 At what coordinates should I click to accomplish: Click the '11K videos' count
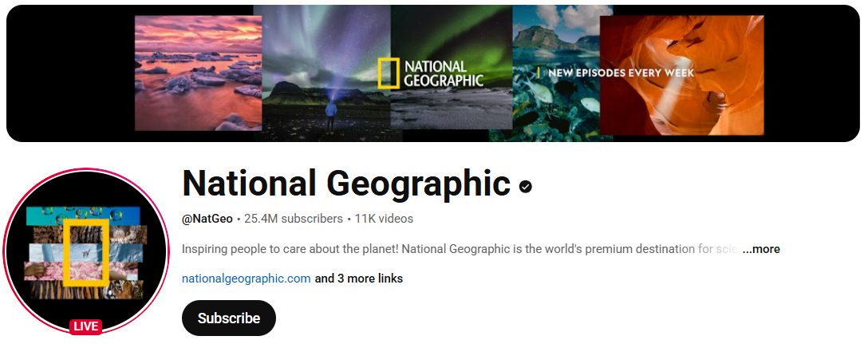384,219
